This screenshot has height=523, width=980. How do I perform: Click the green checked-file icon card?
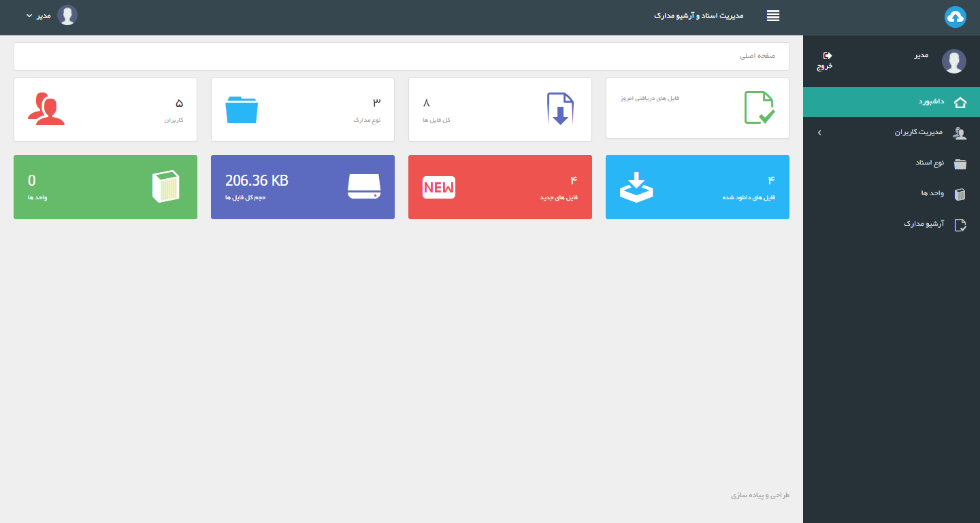point(759,107)
